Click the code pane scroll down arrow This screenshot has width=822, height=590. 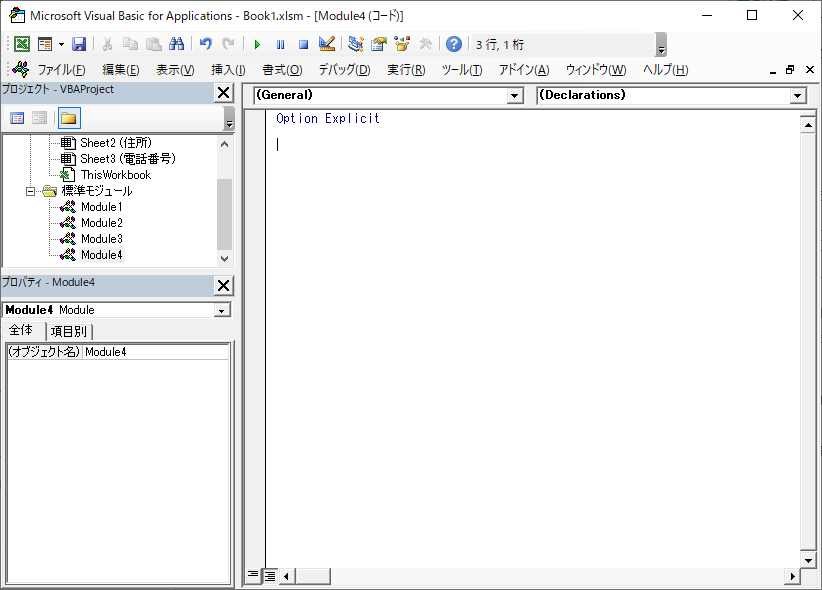click(808, 560)
